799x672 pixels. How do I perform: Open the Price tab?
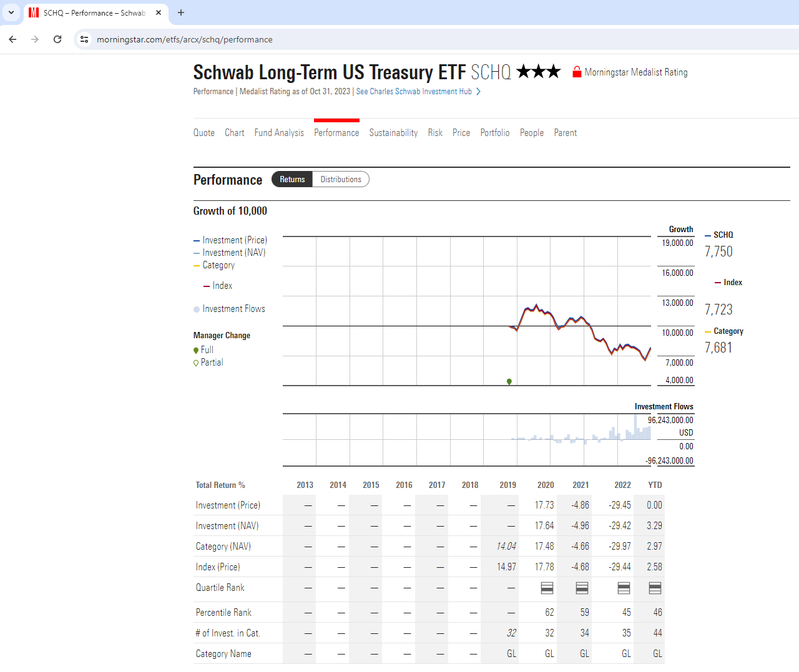(x=461, y=133)
